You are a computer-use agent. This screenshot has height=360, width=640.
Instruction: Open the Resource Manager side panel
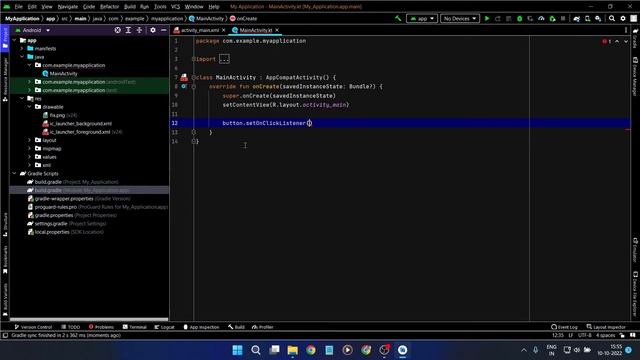(x=5, y=79)
